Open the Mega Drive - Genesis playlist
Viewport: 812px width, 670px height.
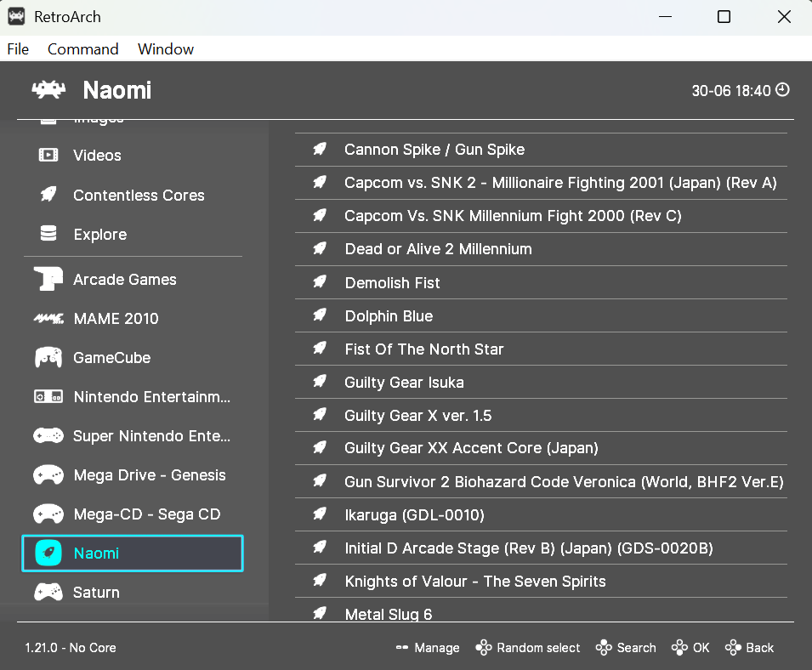(x=133, y=474)
